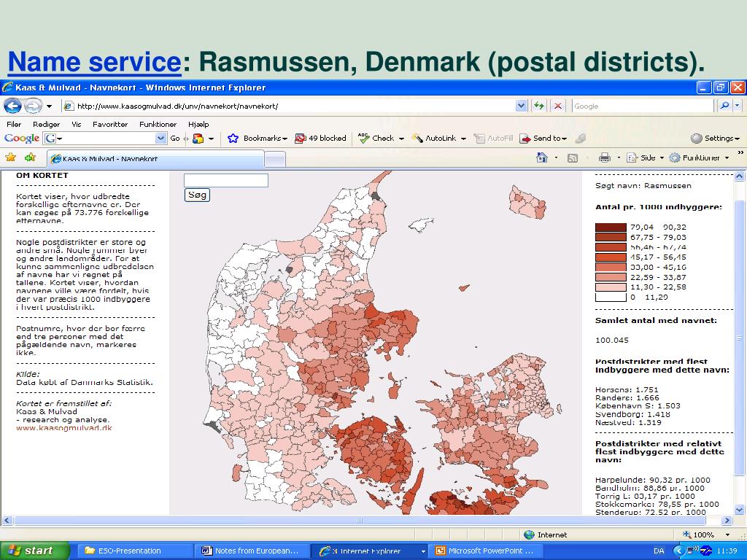This screenshot has width=747, height=560.
Task: Click the Stop loading red X icon
Action: (x=558, y=106)
